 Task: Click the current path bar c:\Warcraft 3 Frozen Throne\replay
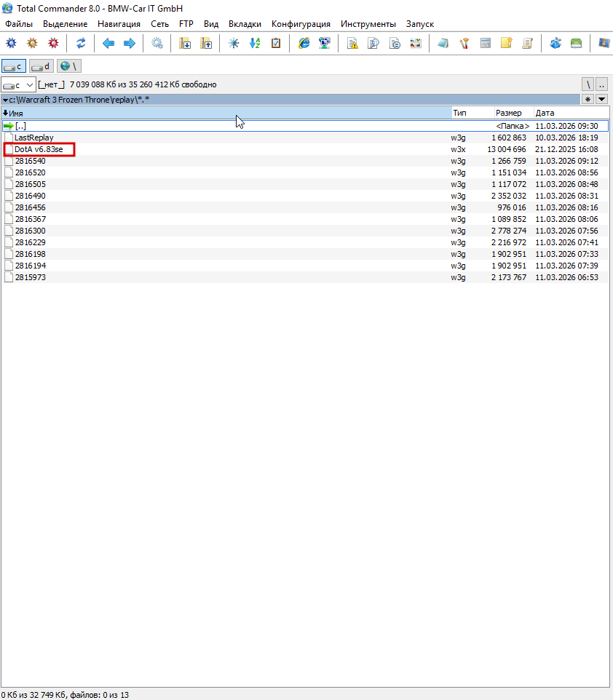coord(290,100)
